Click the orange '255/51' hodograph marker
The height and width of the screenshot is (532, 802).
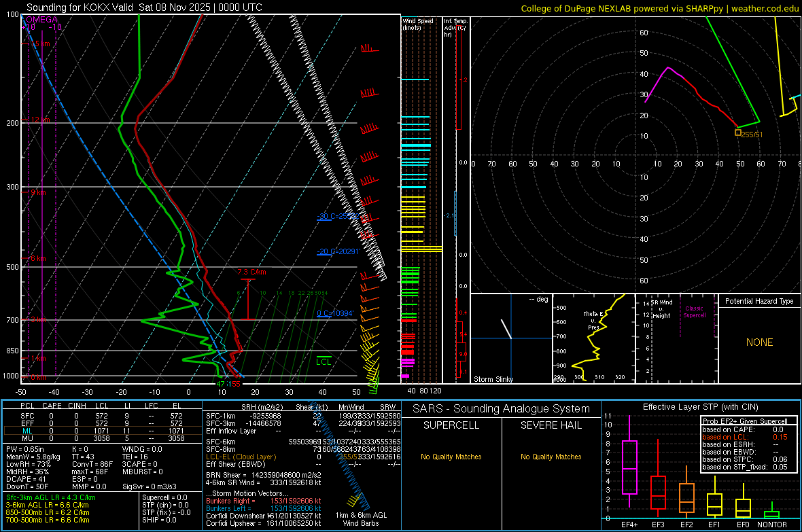(x=749, y=134)
